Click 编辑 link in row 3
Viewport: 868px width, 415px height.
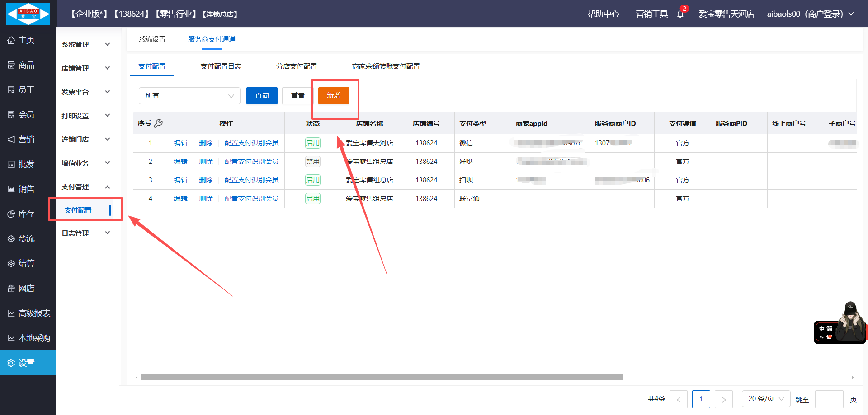[180, 180]
